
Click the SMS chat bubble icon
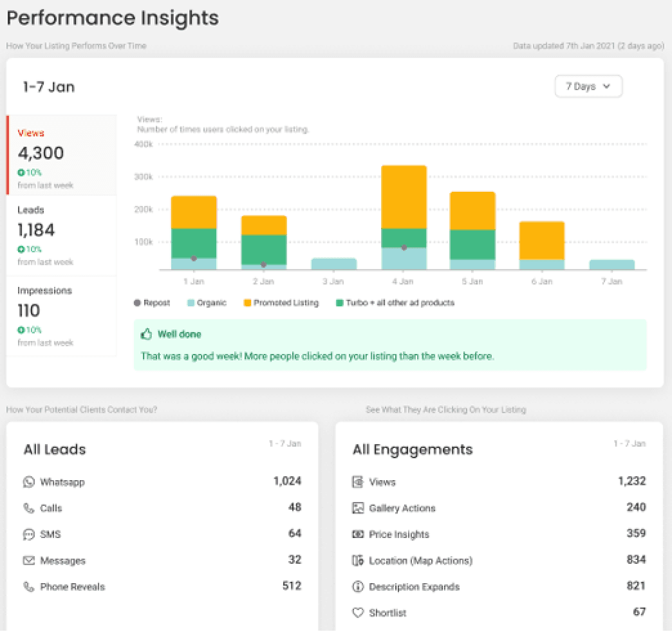(x=28, y=534)
